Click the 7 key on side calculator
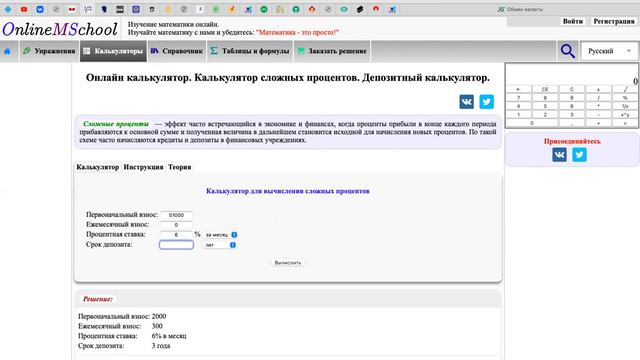640x360 pixels. (x=518, y=98)
